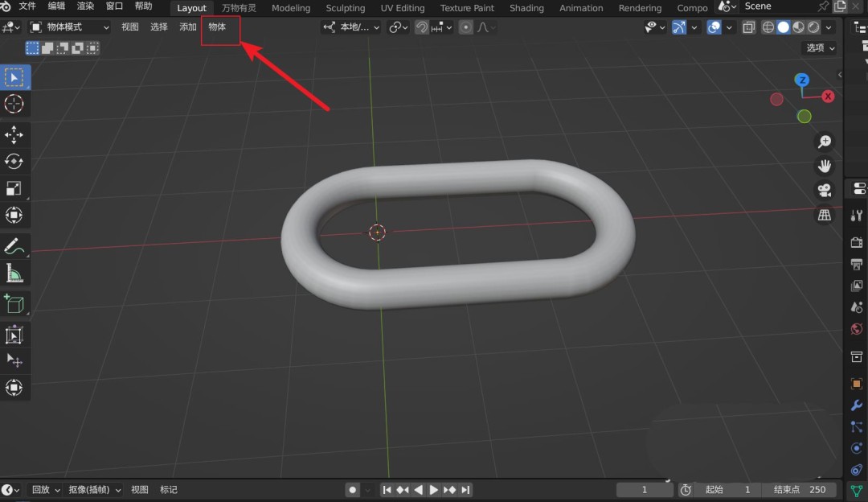Viewport: 868px width, 502px height.
Task: Open Render Properties with the camera icon
Action: click(855, 241)
